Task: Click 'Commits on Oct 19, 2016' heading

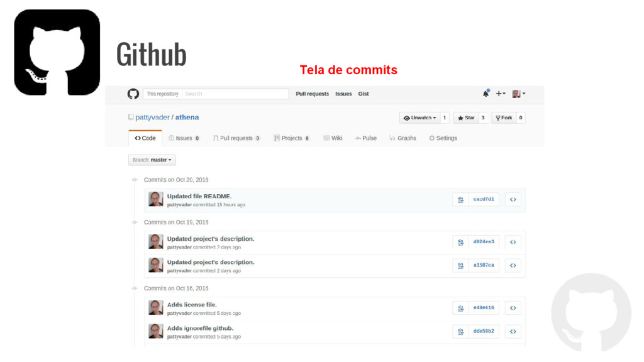Action: pyautogui.click(x=176, y=222)
